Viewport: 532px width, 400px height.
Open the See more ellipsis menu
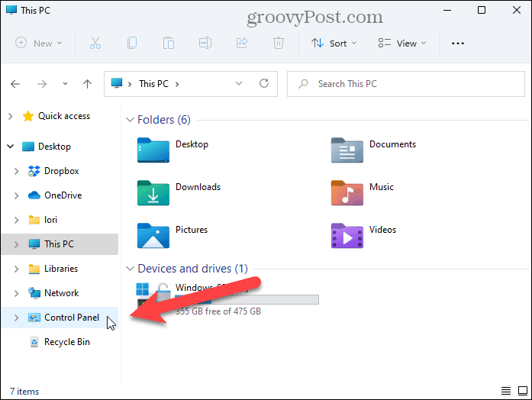tap(458, 44)
